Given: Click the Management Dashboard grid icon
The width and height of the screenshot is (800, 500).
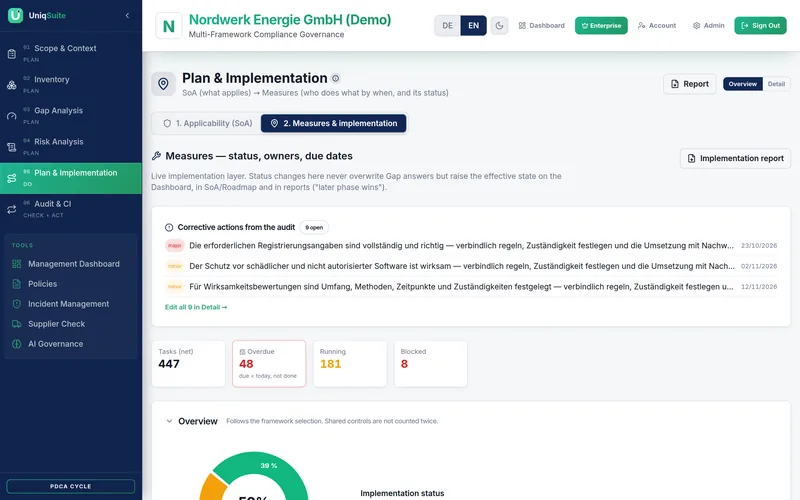Looking at the screenshot, I should pyautogui.click(x=17, y=264).
